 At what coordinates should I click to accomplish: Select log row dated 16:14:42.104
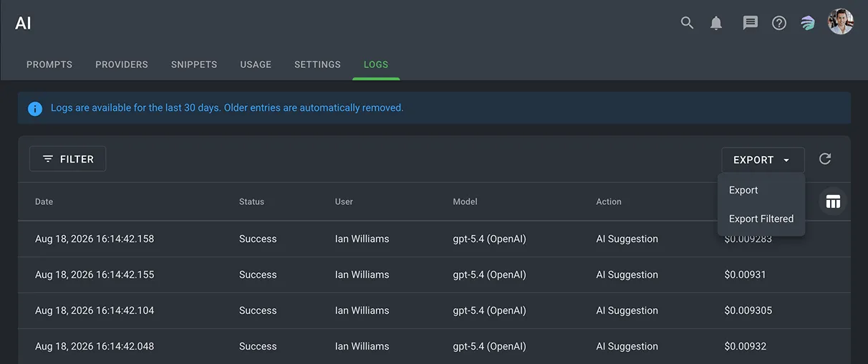[x=434, y=310]
